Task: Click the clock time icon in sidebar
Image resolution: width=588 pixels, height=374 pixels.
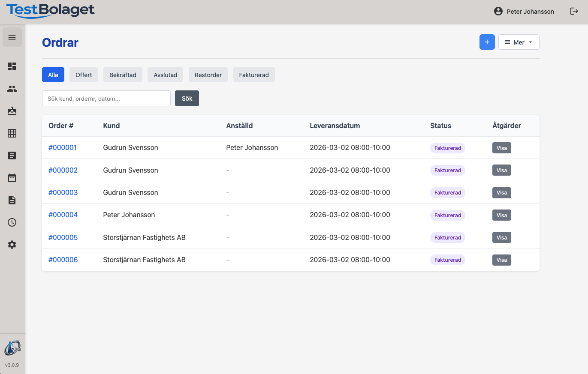Action: [x=12, y=222]
